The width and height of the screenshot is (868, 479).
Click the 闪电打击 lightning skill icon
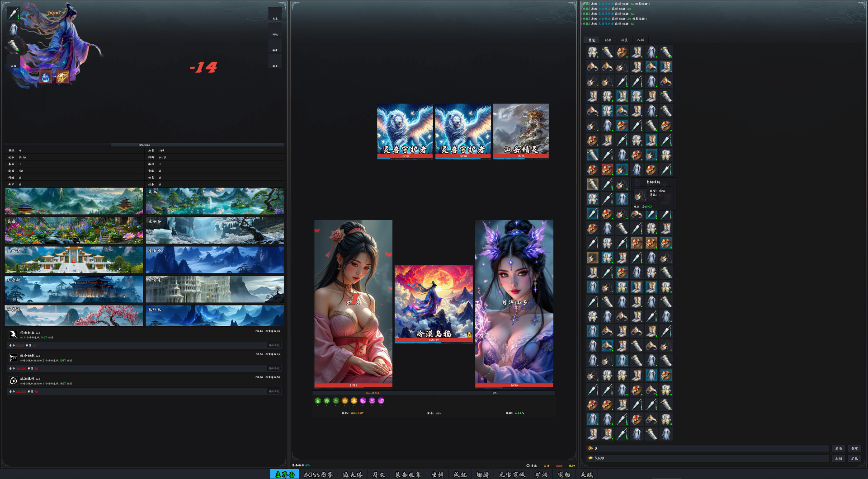coord(14,334)
